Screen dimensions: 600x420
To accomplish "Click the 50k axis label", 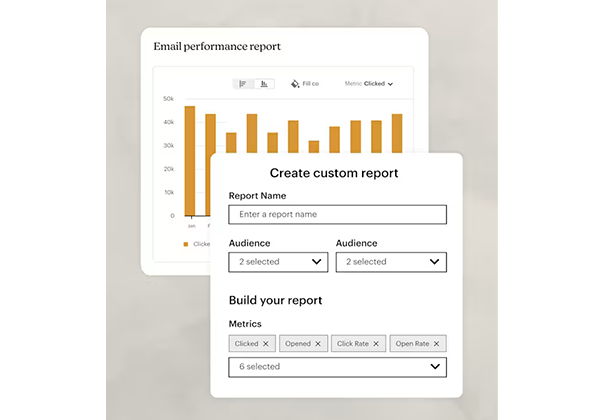I will 168,99.
